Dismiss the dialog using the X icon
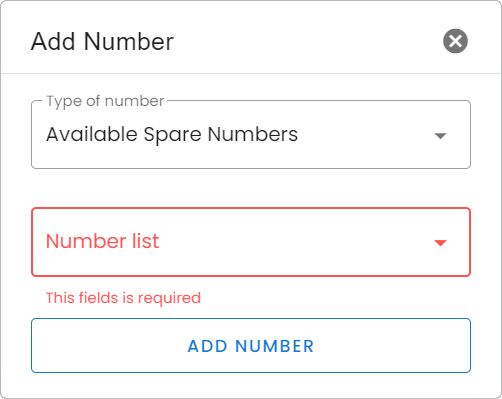Viewport: 502px width, 399px height. [455, 41]
